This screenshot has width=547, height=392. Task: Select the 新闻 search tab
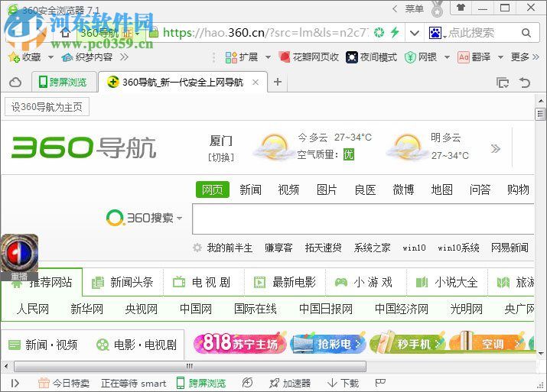pyautogui.click(x=250, y=190)
